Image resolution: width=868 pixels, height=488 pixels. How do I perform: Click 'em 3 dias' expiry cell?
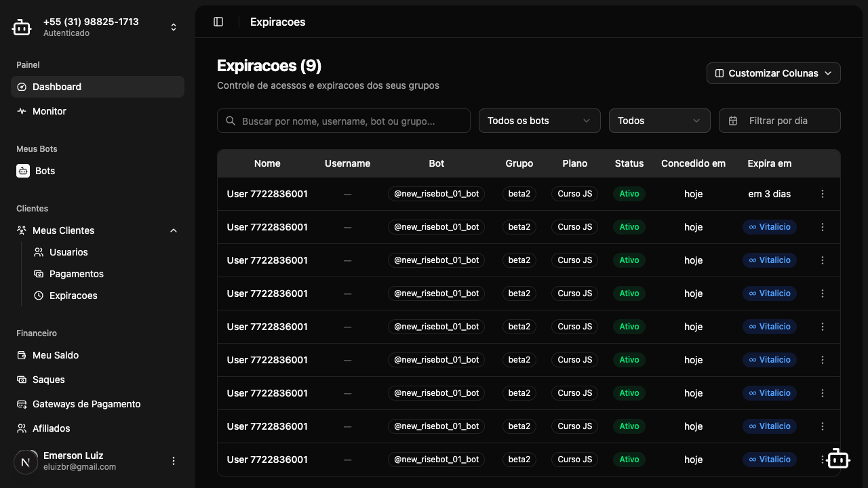[x=770, y=194]
